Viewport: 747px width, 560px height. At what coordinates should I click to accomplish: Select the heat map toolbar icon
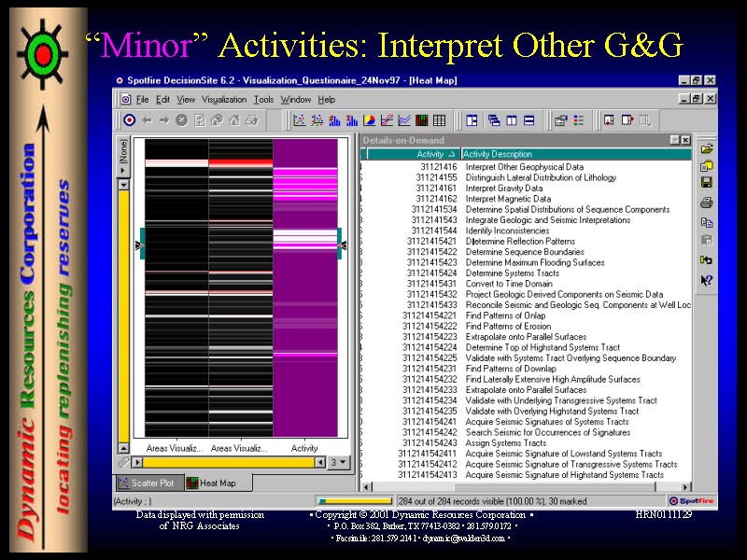(x=422, y=120)
